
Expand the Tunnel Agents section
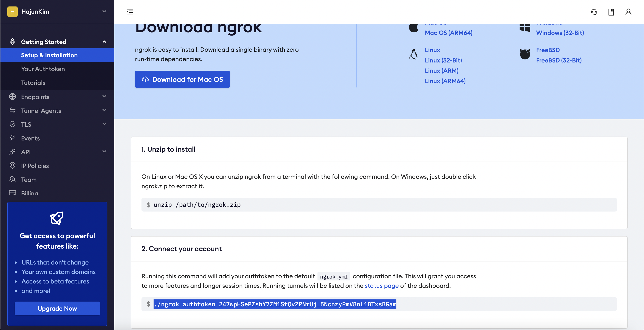pos(104,110)
